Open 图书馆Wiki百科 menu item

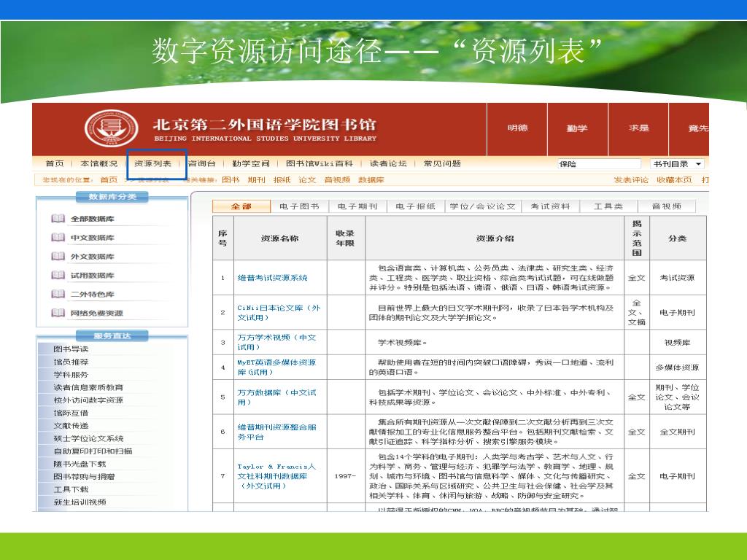tap(320, 163)
